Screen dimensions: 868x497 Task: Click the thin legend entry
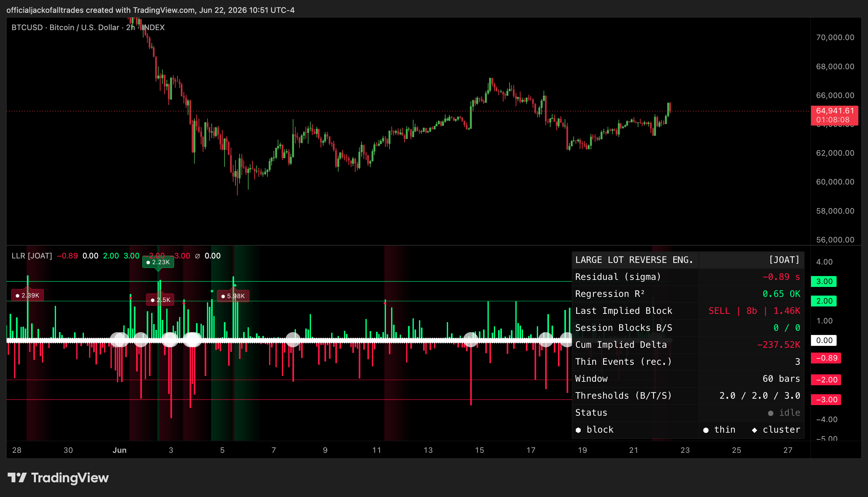pos(719,429)
